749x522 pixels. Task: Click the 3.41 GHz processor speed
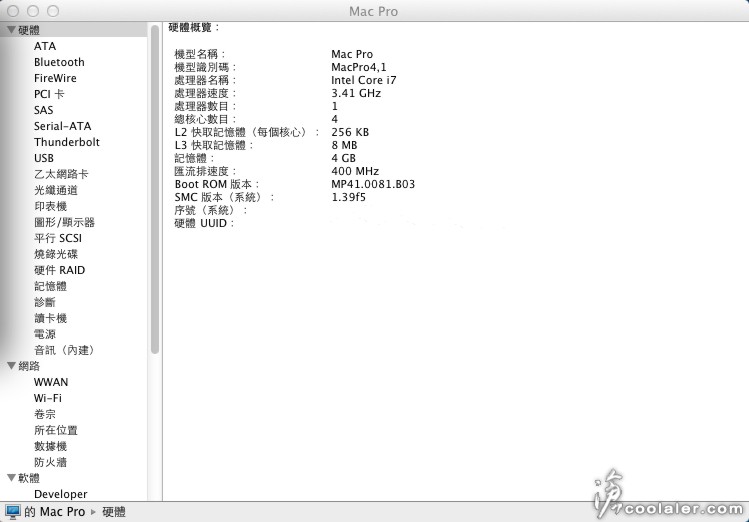(356, 93)
